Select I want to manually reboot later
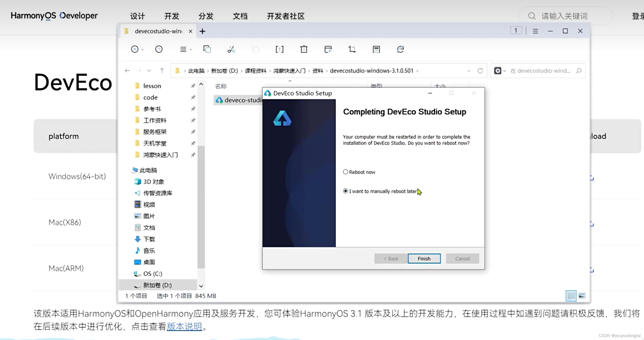644x340 pixels. (345, 191)
